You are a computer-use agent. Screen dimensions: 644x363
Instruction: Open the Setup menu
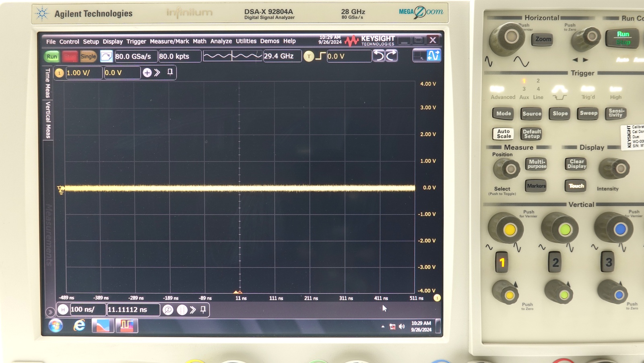coord(91,41)
